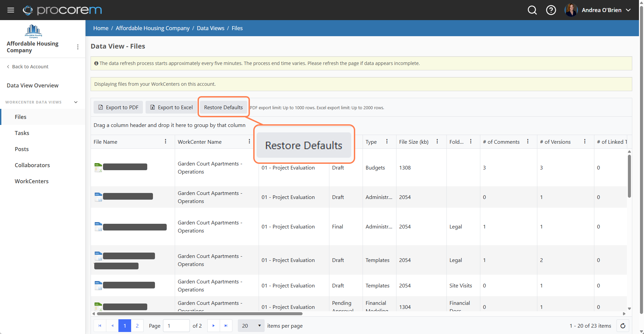The width and height of the screenshot is (644, 334).
Task: Click Data Views breadcrumb link
Action: coord(211,28)
